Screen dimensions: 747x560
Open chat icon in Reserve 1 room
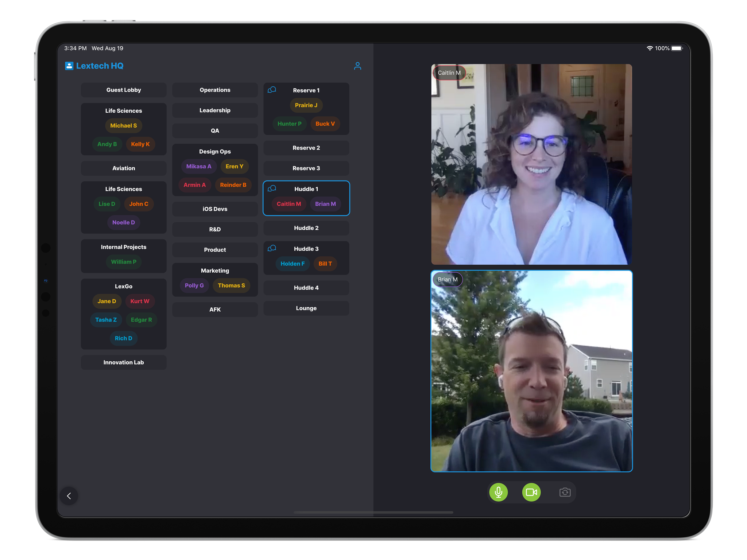[272, 90]
